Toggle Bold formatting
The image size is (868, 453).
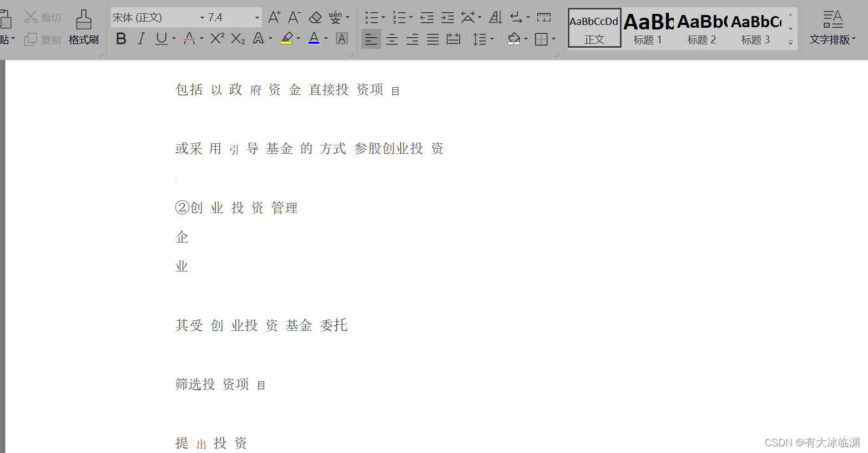(121, 38)
